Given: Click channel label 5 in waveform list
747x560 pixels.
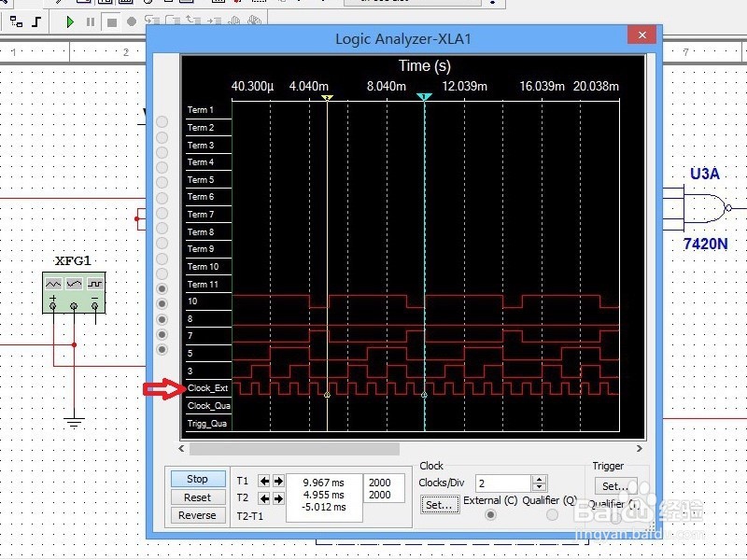Looking at the screenshot, I should (190, 354).
